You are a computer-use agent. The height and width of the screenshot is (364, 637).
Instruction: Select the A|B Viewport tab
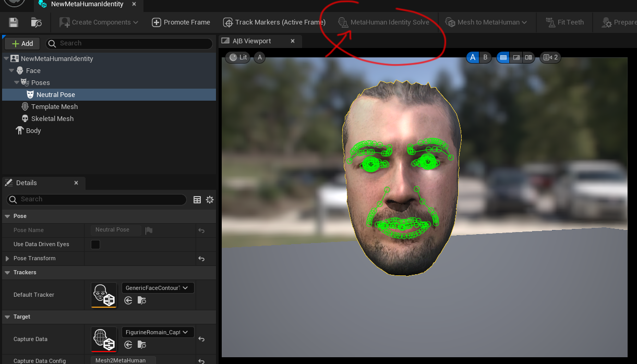click(252, 41)
